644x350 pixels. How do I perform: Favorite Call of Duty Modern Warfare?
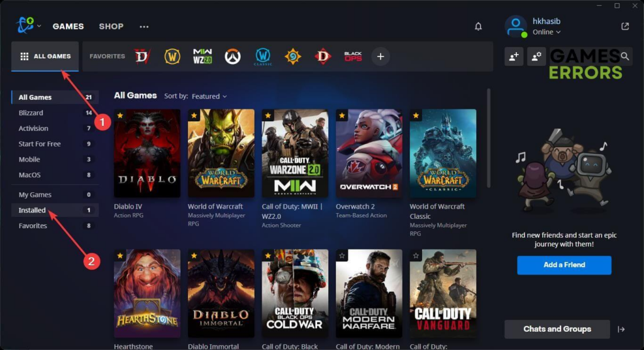coord(341,256)
